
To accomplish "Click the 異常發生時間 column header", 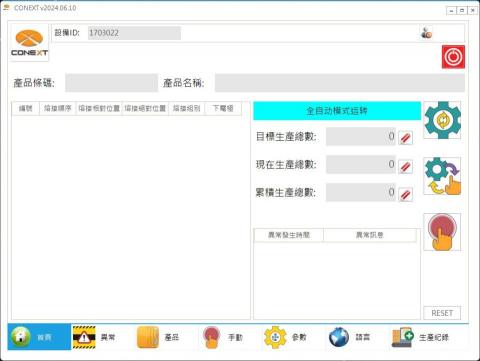I will (289, 235).
